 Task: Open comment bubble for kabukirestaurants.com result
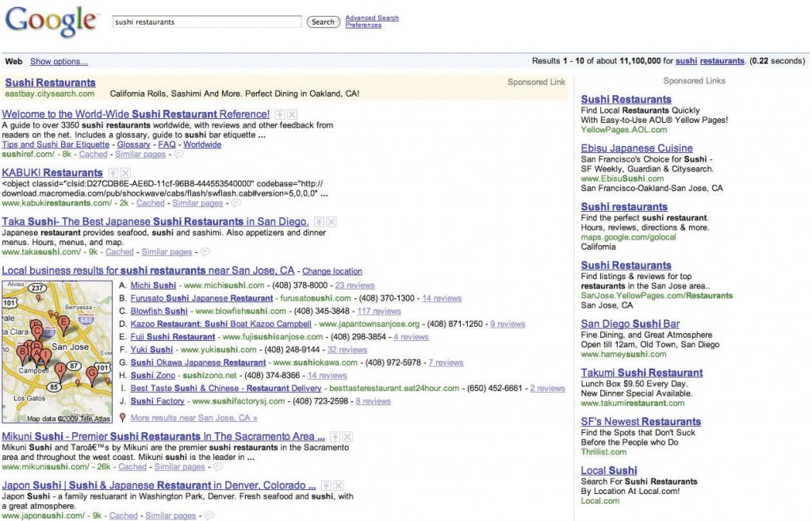coord(236,204)
